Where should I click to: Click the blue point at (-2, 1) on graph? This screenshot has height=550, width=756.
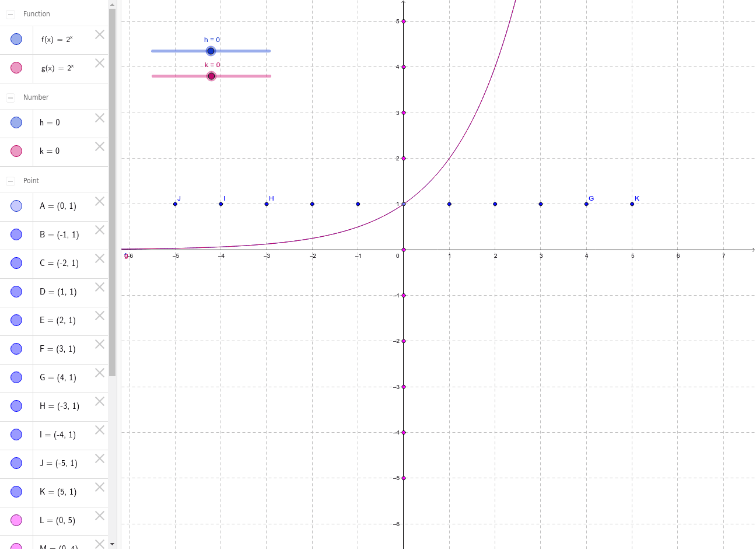(312, 204)
